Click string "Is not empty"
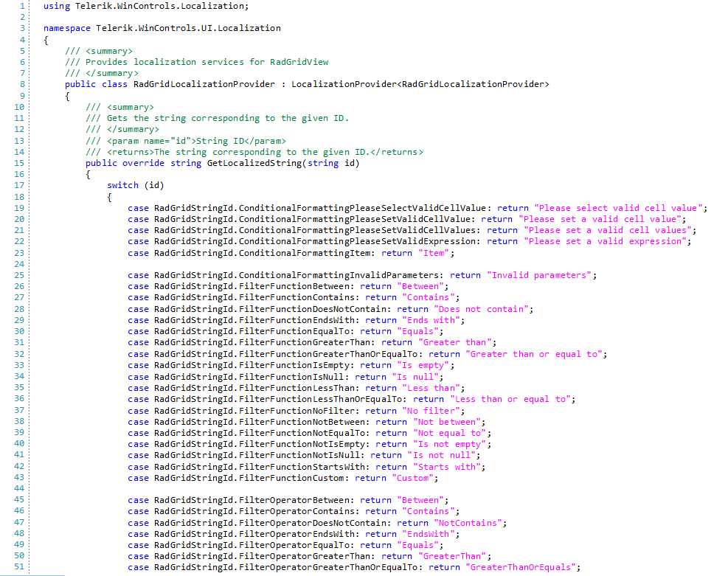The width and height of the screenshot is (728, 576). (449, 444)
